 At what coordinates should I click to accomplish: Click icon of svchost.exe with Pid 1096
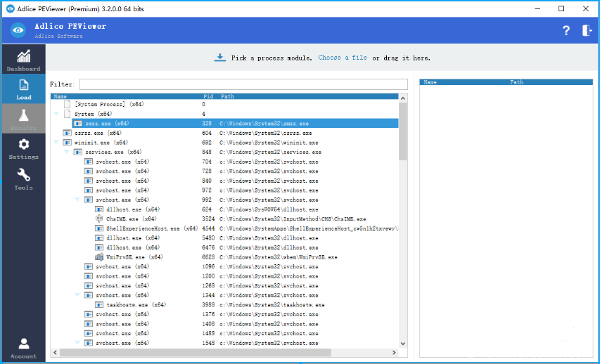tap(89, 266)
